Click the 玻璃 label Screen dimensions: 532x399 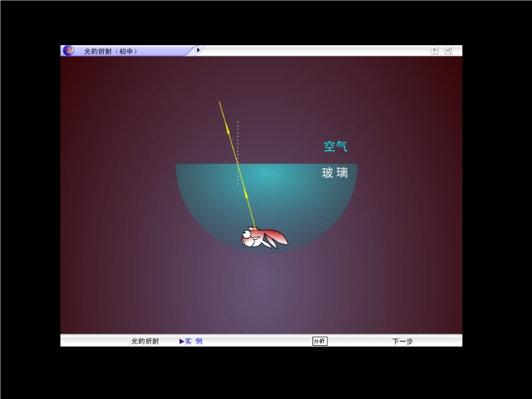(335, 173)
